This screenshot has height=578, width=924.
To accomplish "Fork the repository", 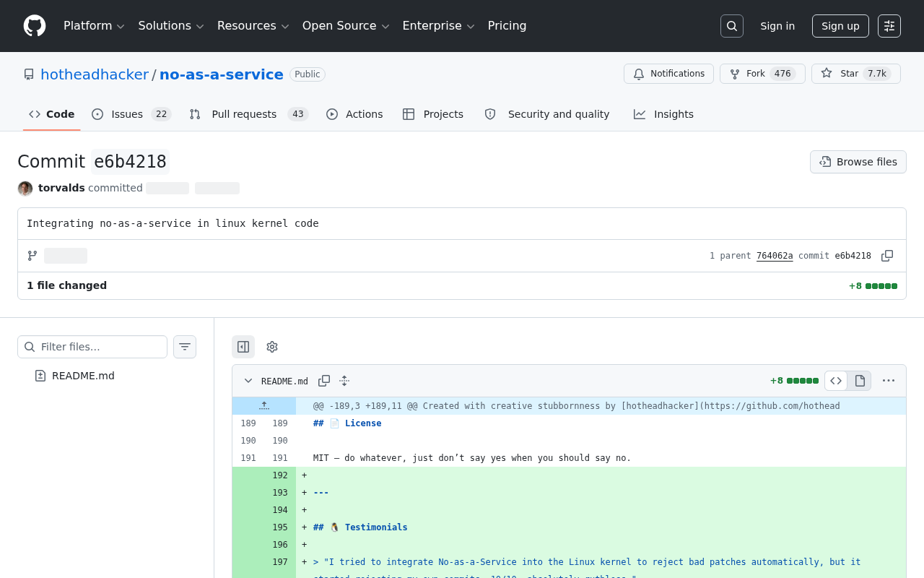I will [x=762, y=74].
